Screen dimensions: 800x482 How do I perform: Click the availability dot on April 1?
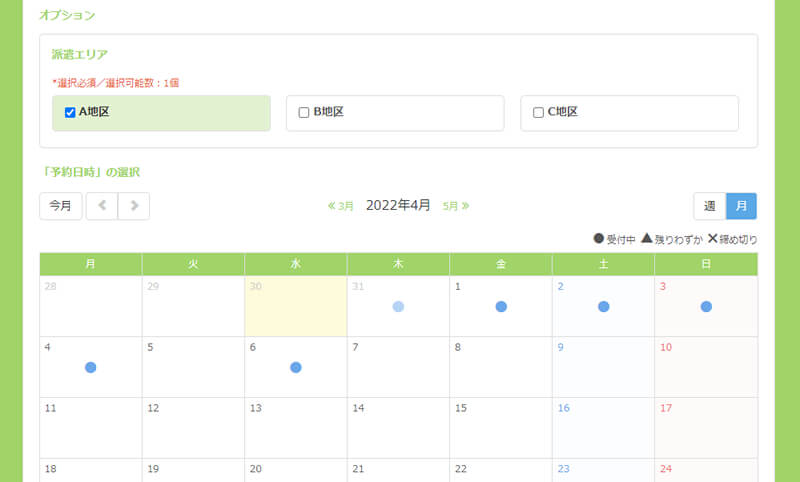click(x=501, y=307)
